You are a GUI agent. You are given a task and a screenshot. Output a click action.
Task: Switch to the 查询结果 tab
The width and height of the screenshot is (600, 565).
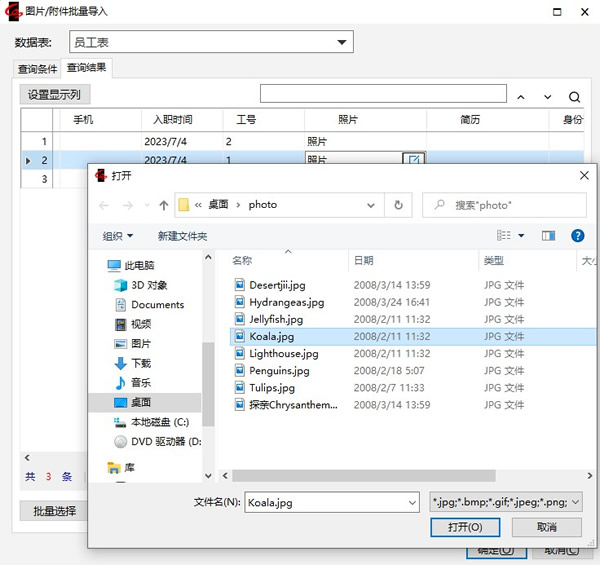pyautogui.click(x=87, y=68)
